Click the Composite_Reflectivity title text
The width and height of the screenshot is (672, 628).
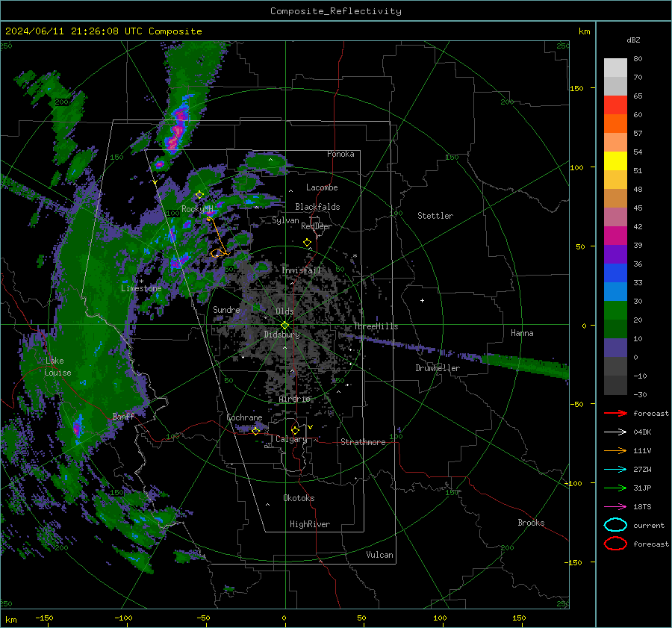336,11
